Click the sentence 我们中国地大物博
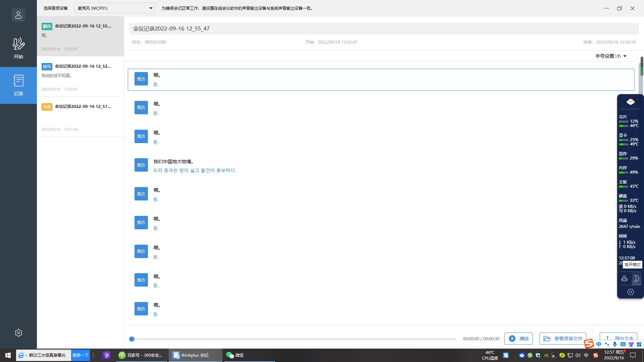The image size is (644, 362). click(x=173, y=162)
